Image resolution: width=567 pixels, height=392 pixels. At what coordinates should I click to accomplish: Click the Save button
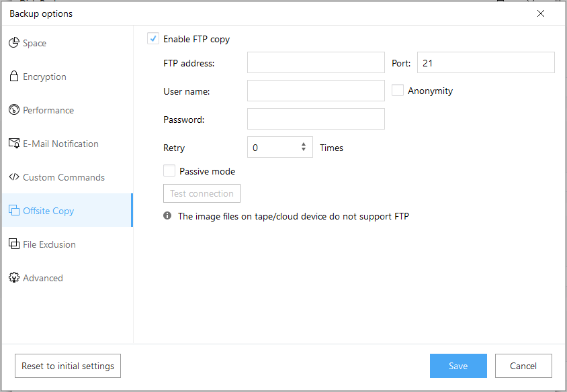[x=458, y=366]
